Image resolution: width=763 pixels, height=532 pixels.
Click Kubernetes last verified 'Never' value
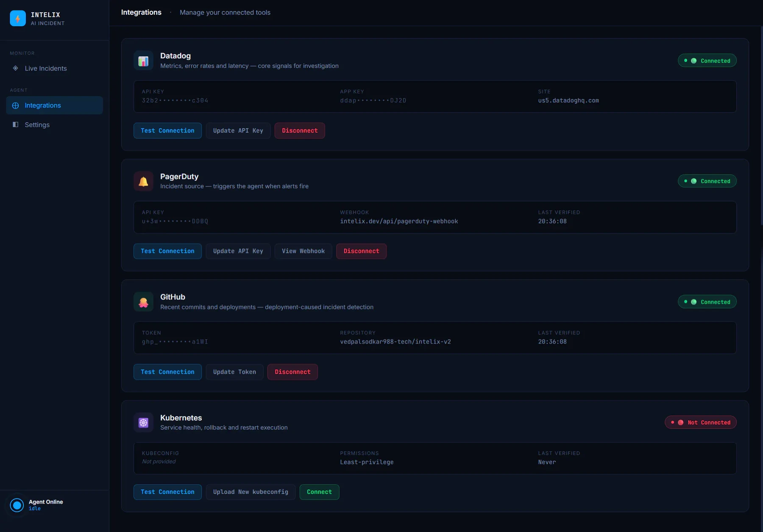[x=547, y=462]
